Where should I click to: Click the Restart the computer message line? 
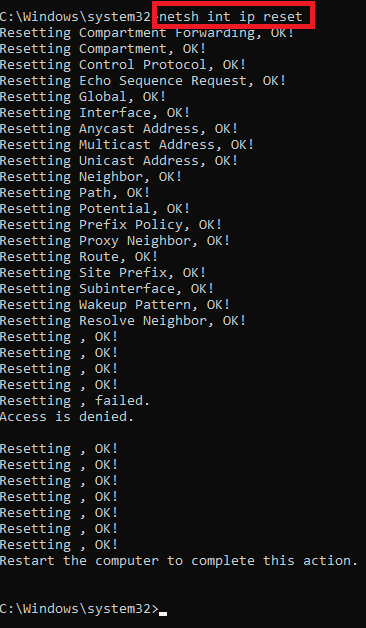pos(179,561)
